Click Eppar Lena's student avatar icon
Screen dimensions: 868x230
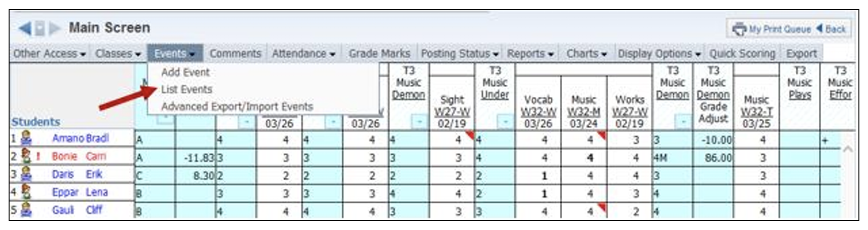(x=26, y=193)
